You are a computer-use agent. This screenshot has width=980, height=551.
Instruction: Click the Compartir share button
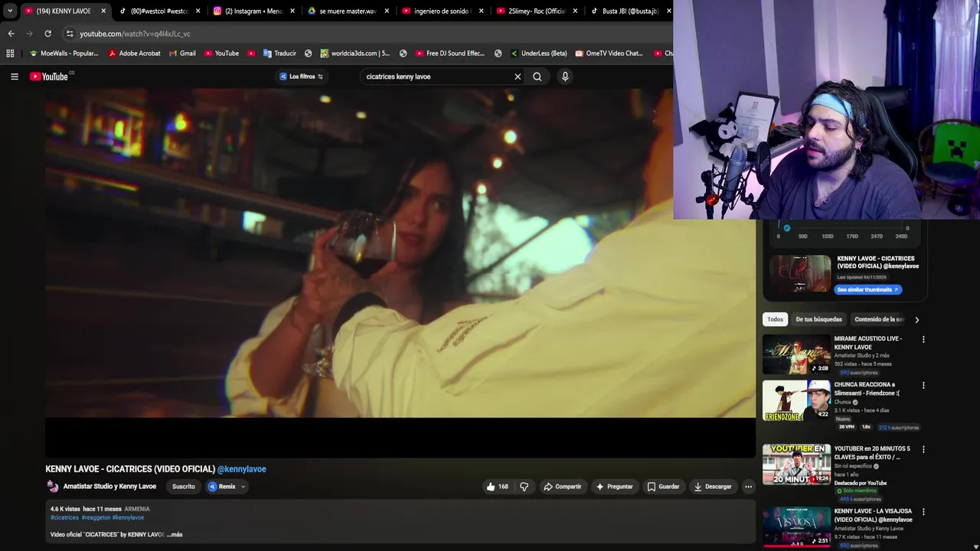coord(563,487)
